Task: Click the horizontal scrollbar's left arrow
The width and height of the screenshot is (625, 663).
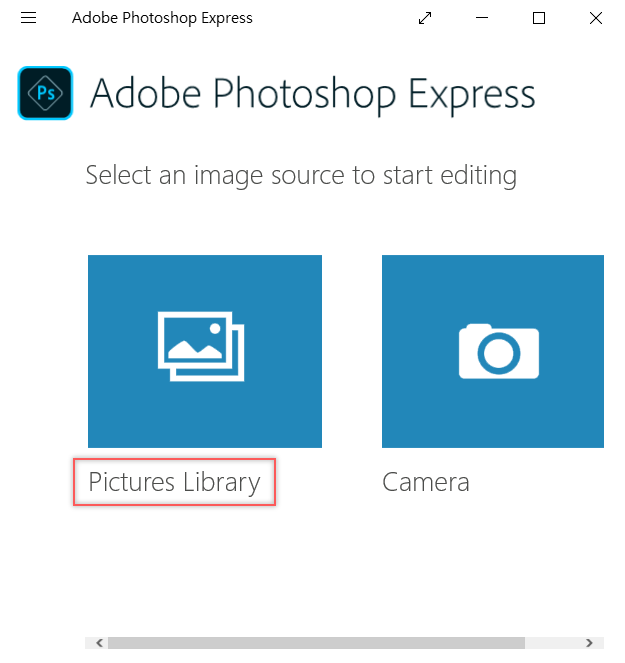Action: point(96,643)
